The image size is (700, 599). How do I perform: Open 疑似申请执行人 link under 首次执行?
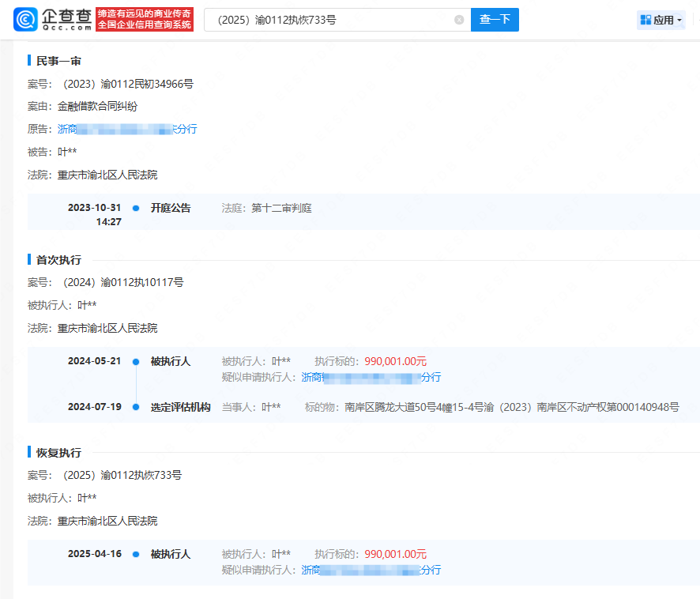(x=371, y=378)
